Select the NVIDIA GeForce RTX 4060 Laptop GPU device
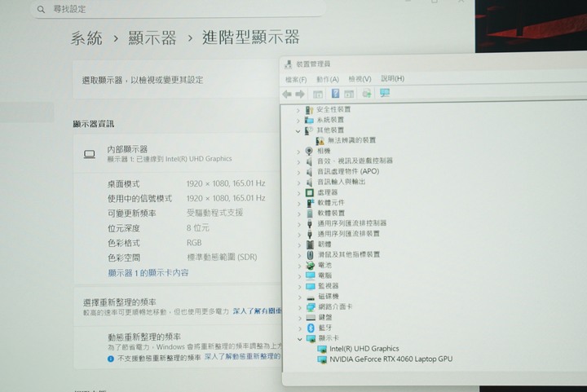This screenshot has height=392, width=587. [390, 359]
